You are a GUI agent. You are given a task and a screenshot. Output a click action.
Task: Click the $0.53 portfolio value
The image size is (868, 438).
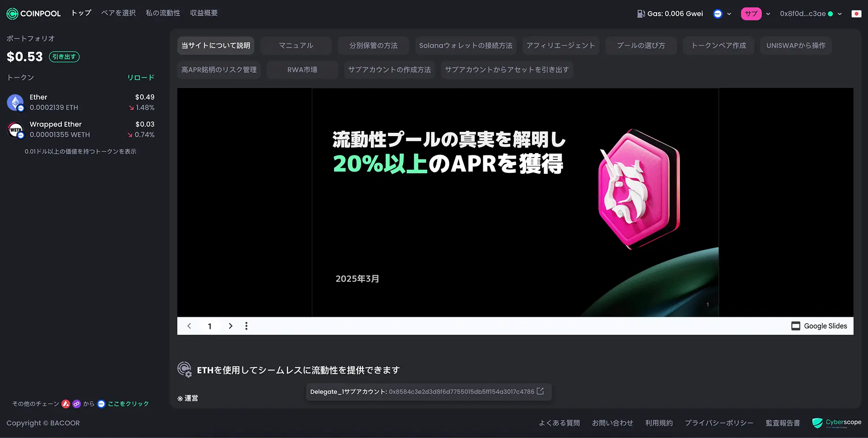[25, 57]
